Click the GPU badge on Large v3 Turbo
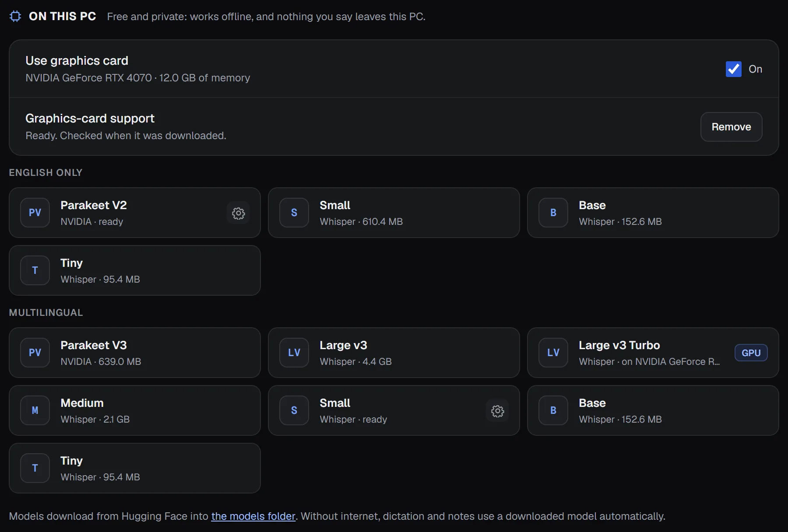Screen dimensions: 788x532 point(751,353)
